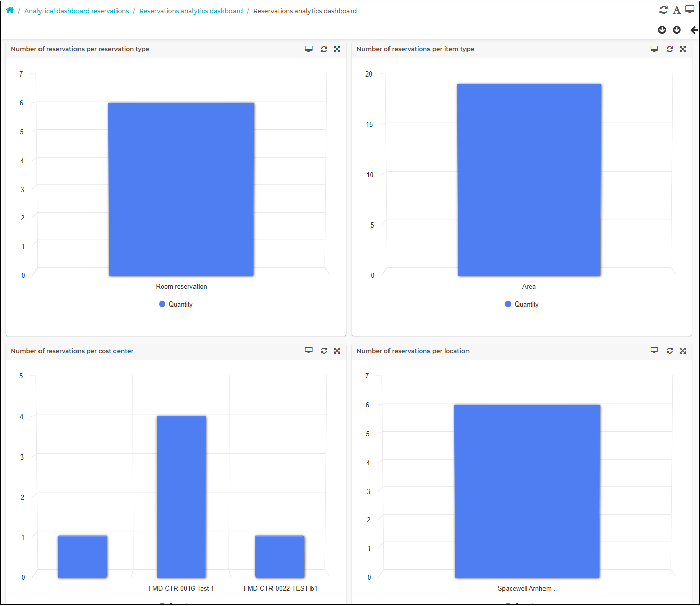Toggle Quantity legend in item type chart
The height and width of the screenshot is (606, 700).
(522, 304)
